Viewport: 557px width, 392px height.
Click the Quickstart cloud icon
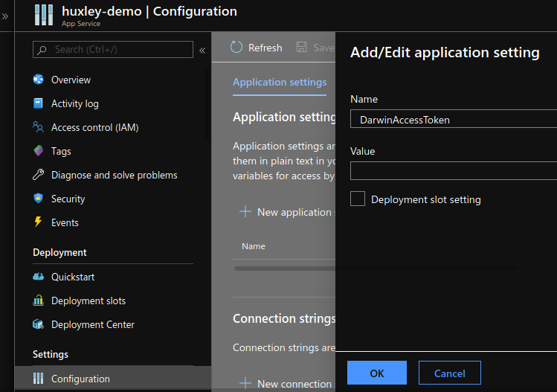[x=39, y=277]
